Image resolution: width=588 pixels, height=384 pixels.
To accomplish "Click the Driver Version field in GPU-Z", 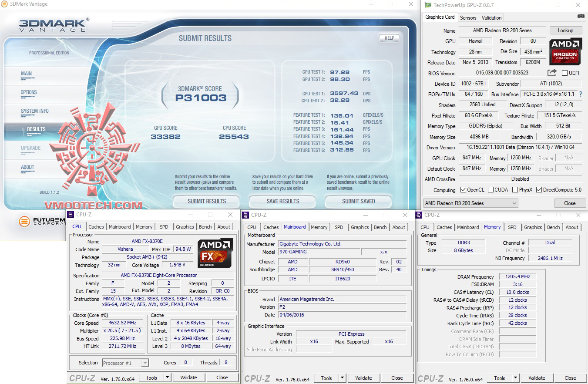I will point(520,147).
